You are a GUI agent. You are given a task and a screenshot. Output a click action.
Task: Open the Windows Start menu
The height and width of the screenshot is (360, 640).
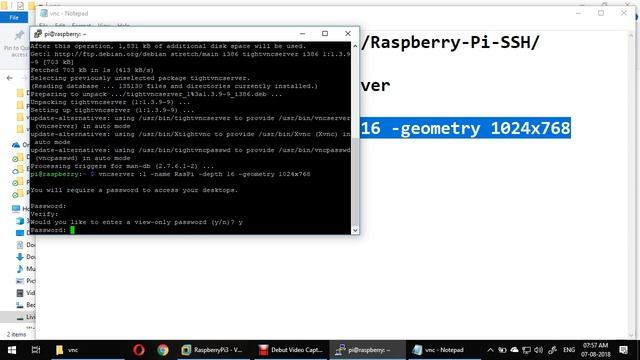tap(12, 350)
